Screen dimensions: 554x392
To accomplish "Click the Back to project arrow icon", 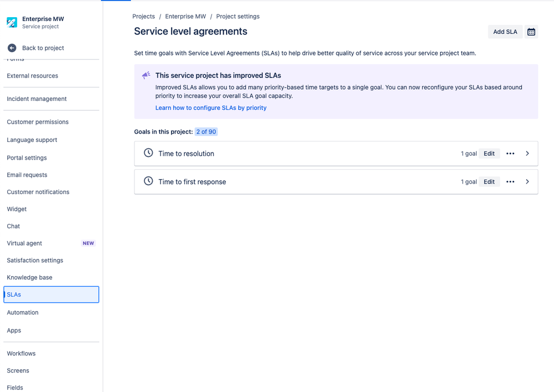I will (x=12, y=48).
